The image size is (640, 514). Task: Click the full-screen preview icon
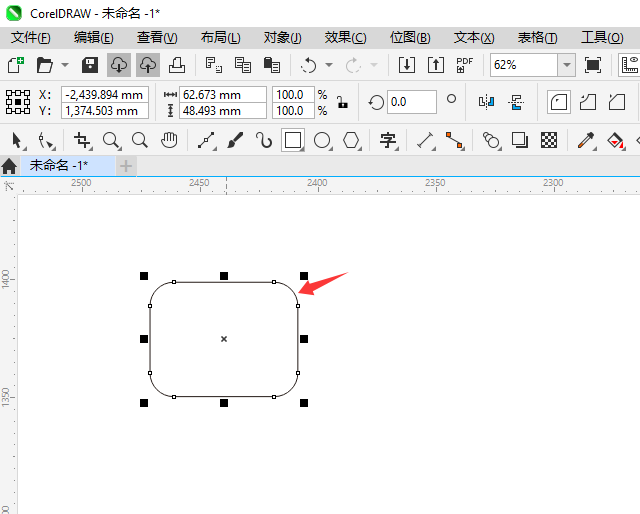[593, 65]
